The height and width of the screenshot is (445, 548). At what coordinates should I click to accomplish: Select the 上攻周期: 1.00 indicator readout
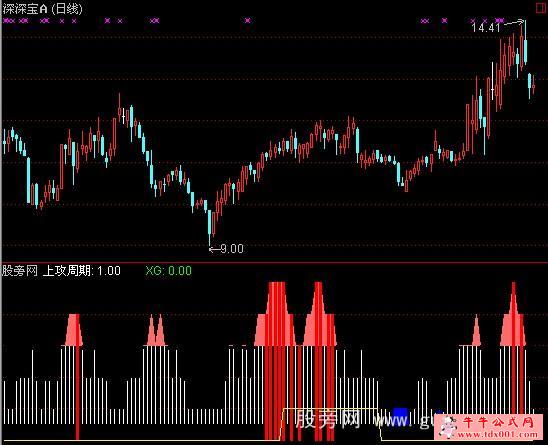click(x=81, y=271)
